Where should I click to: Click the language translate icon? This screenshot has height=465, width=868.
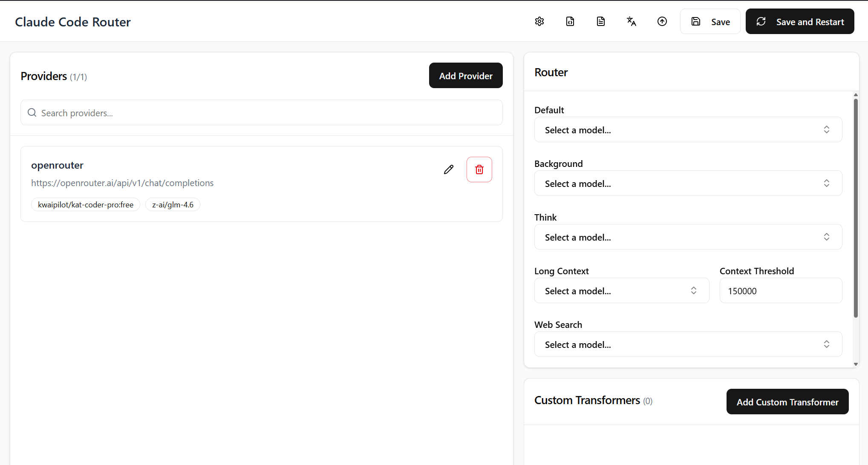pos(632,21)
